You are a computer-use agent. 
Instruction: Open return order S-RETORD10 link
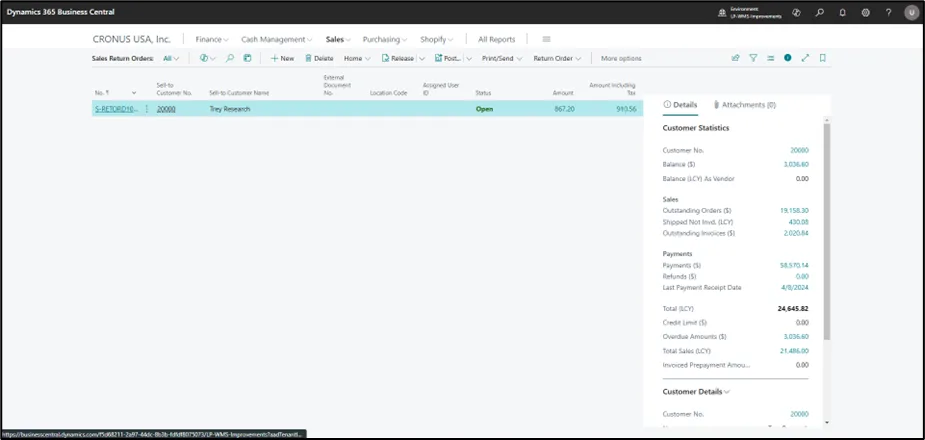click(x=115, y=109)
